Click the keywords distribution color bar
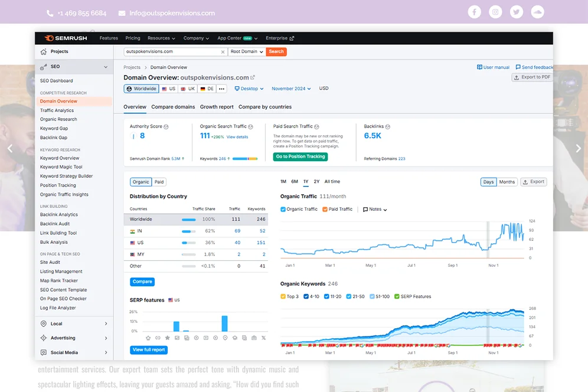This screenshot has width=588, height=392. click(x=245, y=159)
